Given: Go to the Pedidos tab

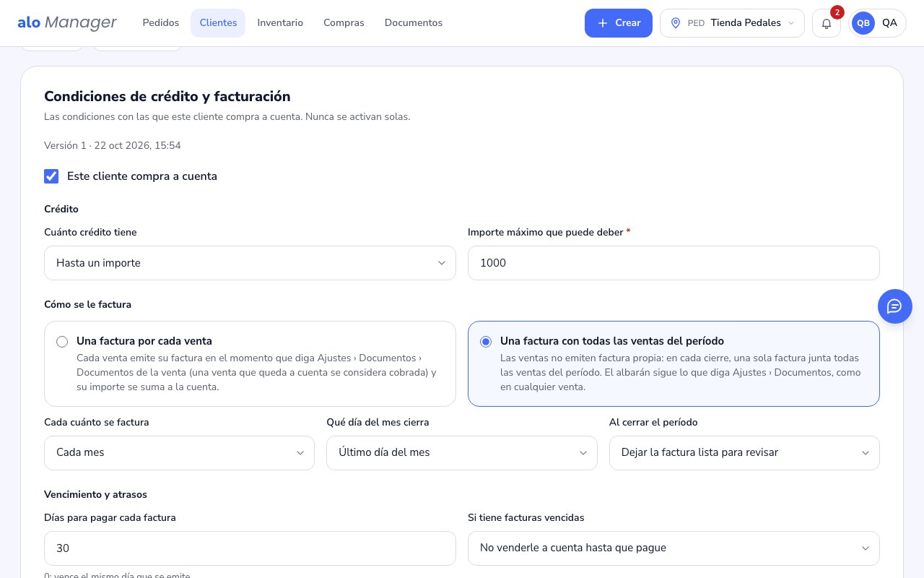Looking at the screenshot, I should click(x=161, y=23).
